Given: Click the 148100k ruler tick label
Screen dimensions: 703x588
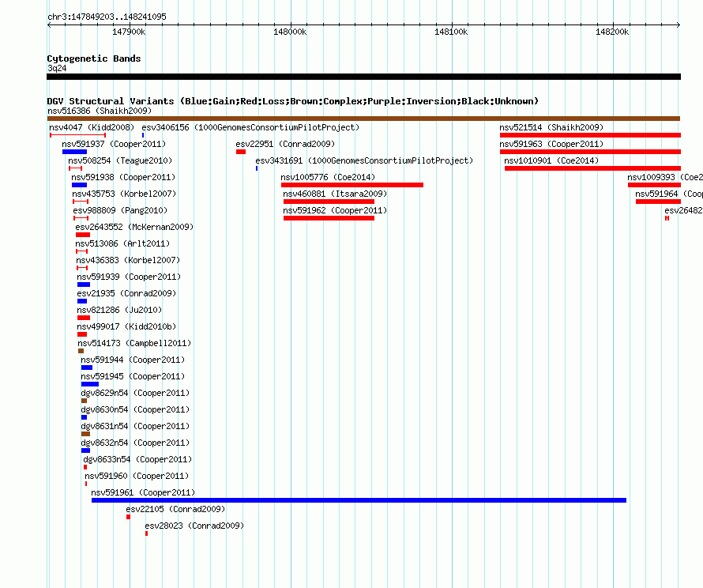Looking at the screenshot, I should click(x=451, y=32).
